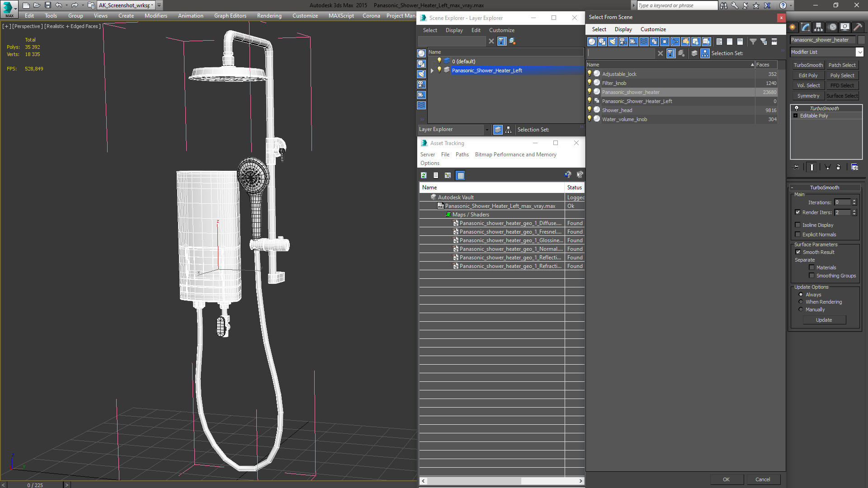The height and width of the screenshot is (488, 868).
Task: Open the Display command panel tab
Action: [x=844, y=27]
